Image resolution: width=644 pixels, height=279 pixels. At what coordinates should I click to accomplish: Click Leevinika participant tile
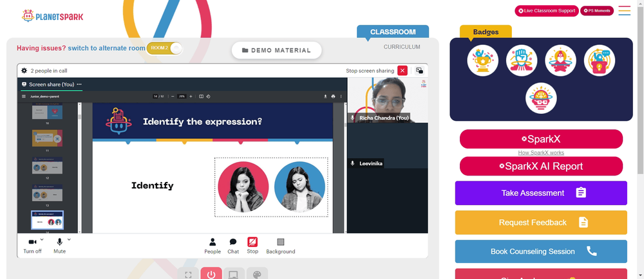pyautogui.click(x=387, y=145)
